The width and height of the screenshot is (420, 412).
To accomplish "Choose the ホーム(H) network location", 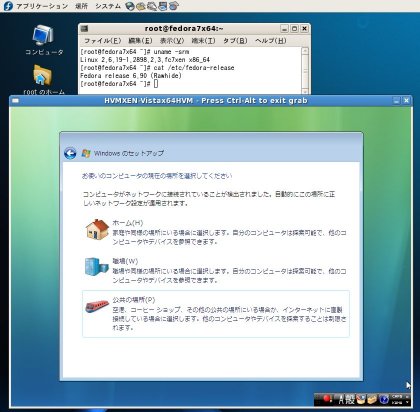I will tap(216, 232).
